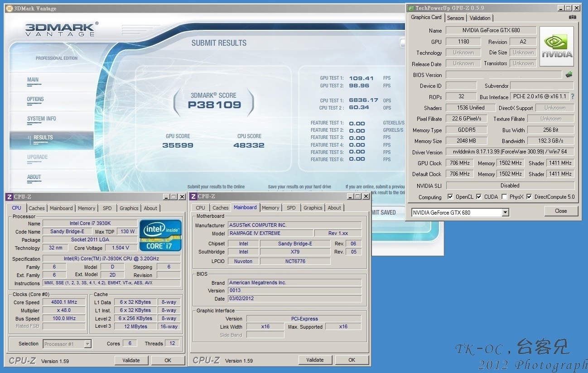Click the BIOS save chip icon
This screenshot has width=588, height=373.
pyautogui.click(x=569, y=75)
